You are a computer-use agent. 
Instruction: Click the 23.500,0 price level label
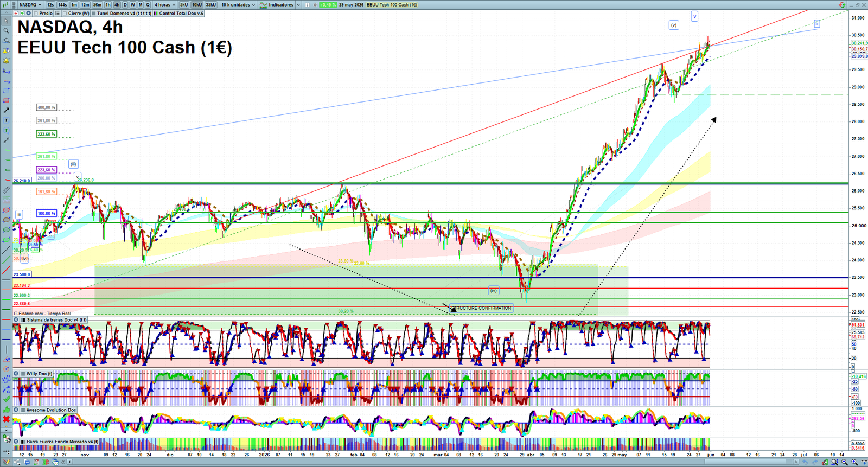(x=22, y=274)
